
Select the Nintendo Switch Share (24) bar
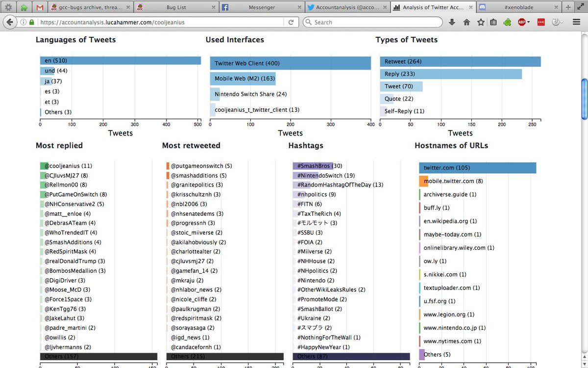(215, 94)
